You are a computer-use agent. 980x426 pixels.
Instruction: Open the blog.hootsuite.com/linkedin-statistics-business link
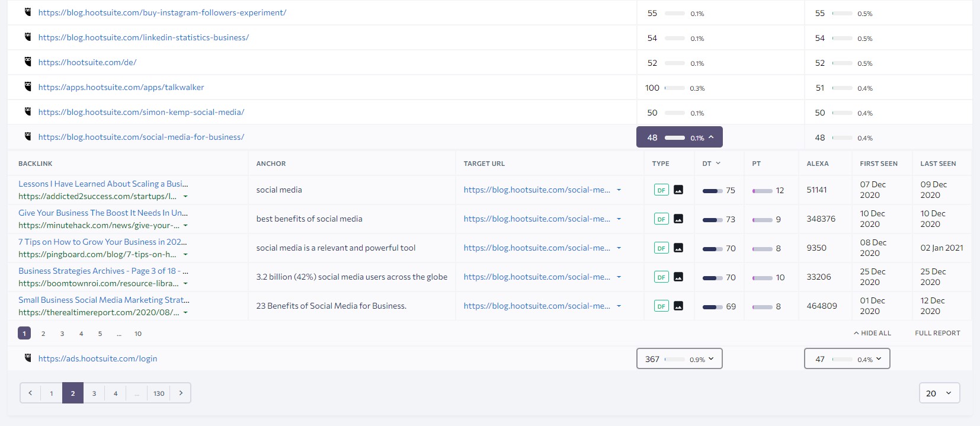143,37
